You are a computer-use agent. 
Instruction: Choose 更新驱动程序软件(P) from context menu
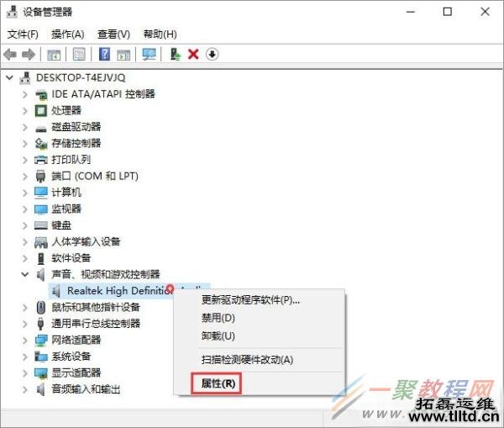(x=250, y=300)
